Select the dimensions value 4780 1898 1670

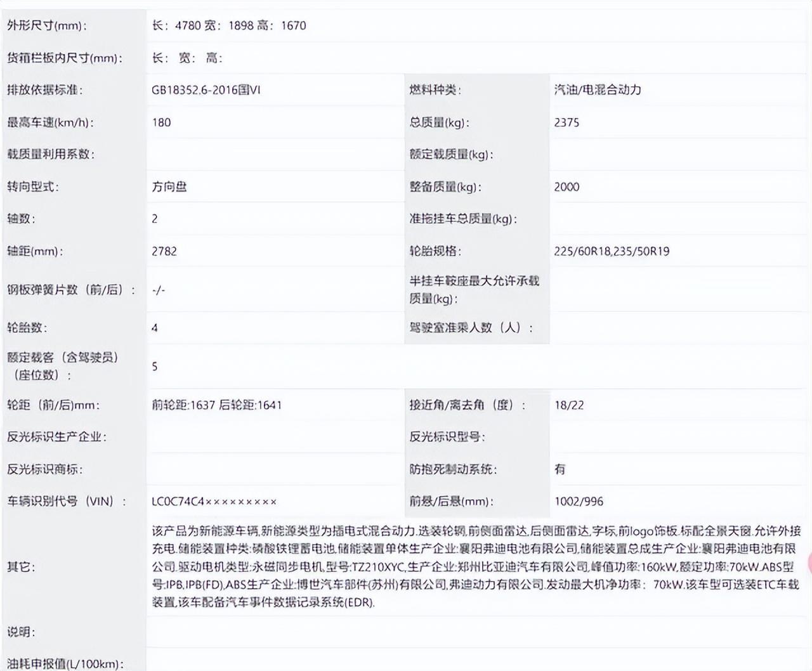pyautogui.click(x=229, y=26)
